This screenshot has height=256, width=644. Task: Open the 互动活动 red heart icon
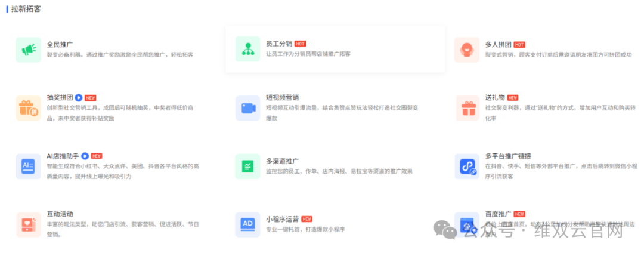coord(29,224)
